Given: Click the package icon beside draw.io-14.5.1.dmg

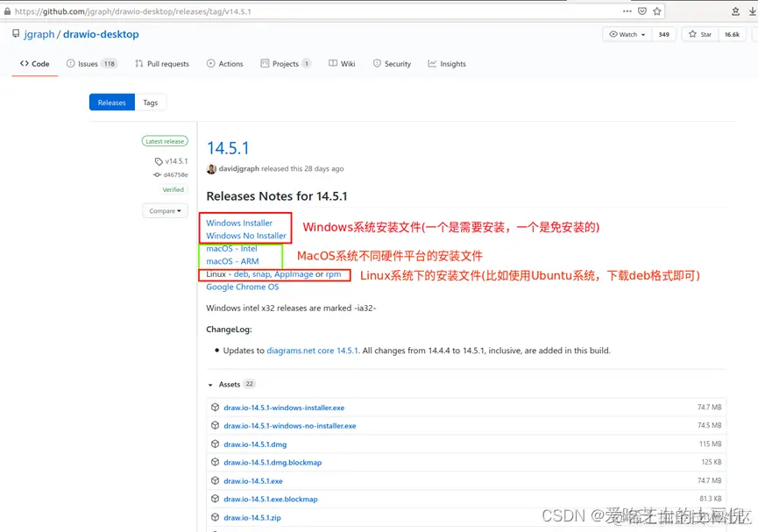Looking at the screenshot, I should [215, 444].
